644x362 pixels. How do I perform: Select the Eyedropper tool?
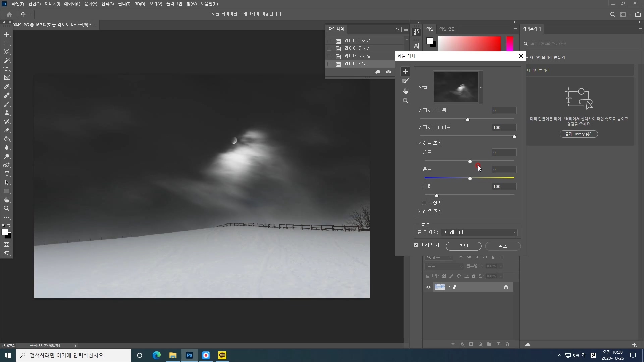7,86
